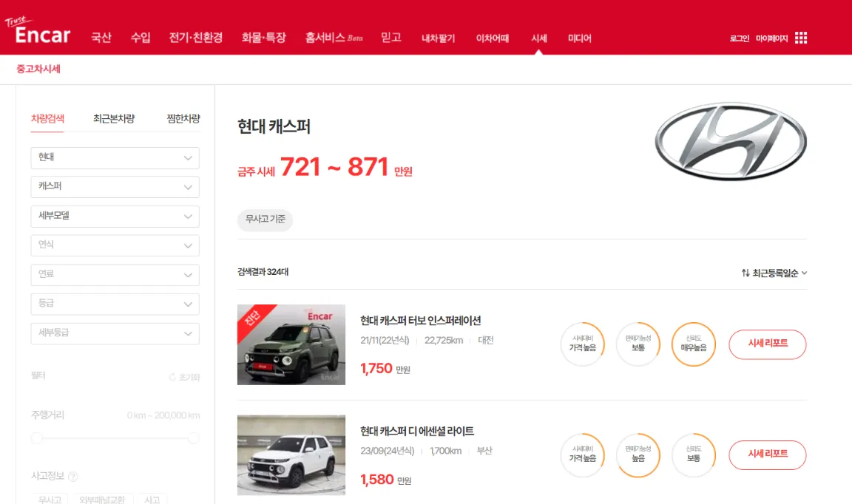
Task: Toggle the 외부패널교환 accident filter
Action: point(102,499)
